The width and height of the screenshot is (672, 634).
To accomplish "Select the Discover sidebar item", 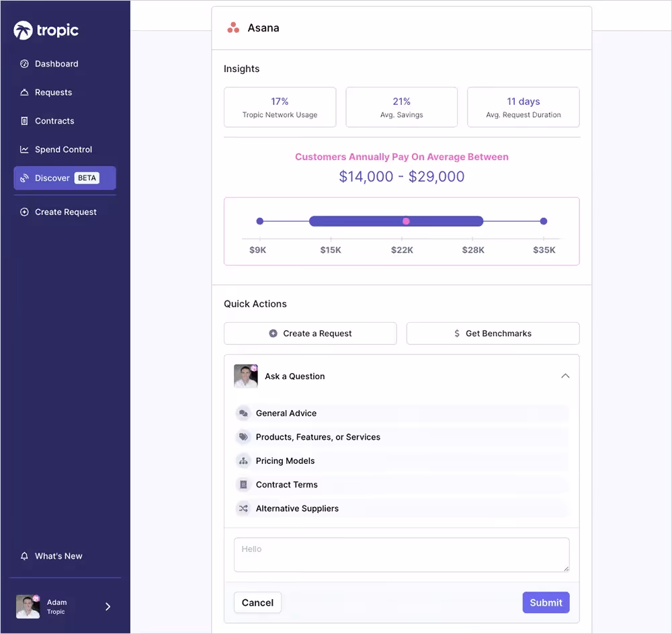I will tap(65, 178).
